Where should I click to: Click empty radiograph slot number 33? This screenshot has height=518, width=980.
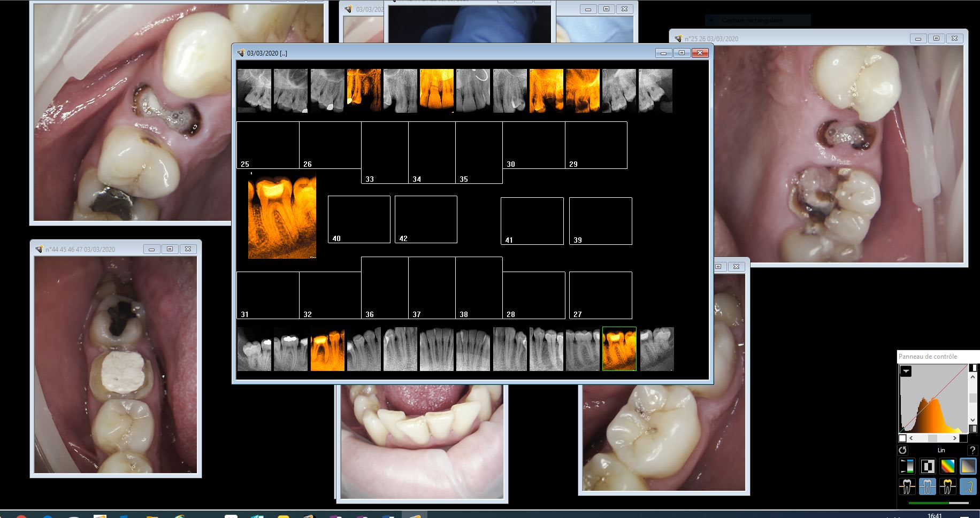(x=385, y=153)
